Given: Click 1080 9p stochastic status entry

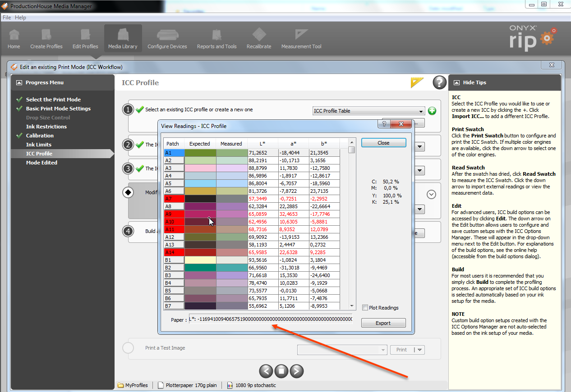Looking at the screenshot, I should (x=252, y=385).
